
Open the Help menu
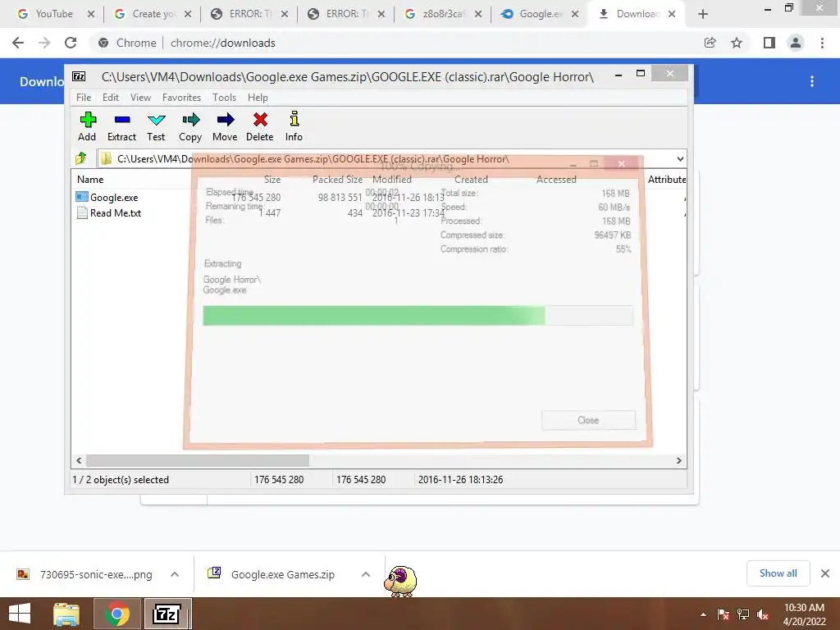coord(258,98)
